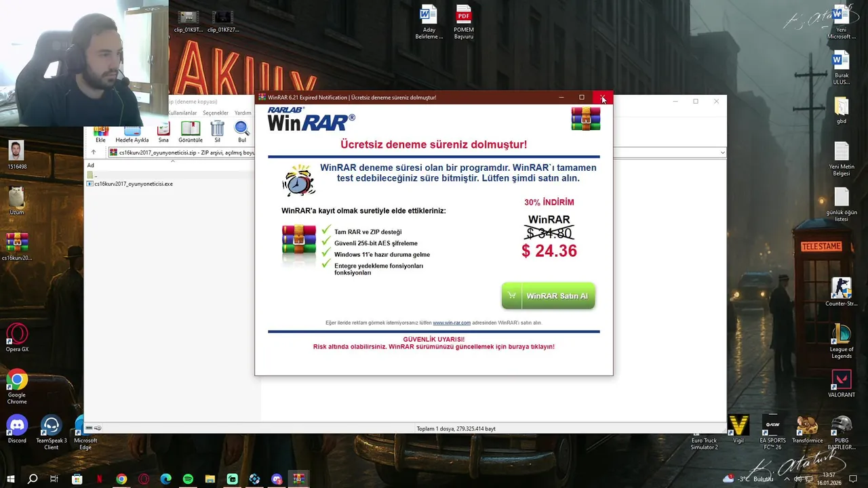868x488 pixels.
Task: Select Burak ULUS Word document icon
Action: [x=842, y=68]
